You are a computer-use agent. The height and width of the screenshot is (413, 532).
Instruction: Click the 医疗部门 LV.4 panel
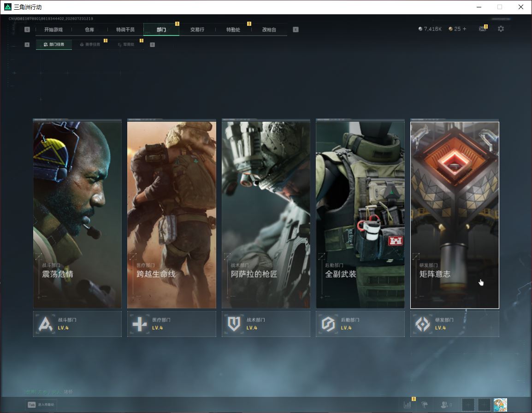[x=171, y=324]
